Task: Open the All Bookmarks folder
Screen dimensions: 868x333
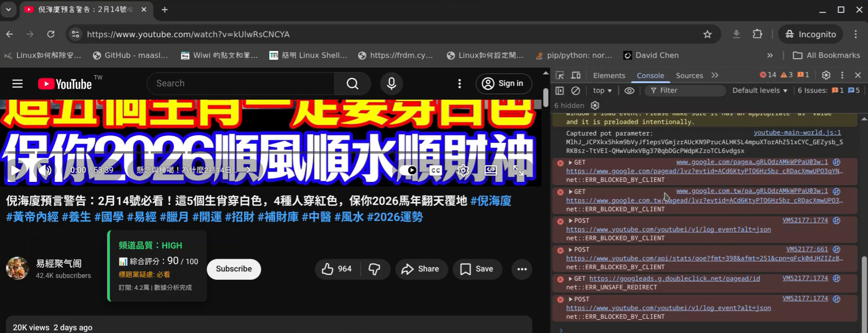Action: coord(826,56)
